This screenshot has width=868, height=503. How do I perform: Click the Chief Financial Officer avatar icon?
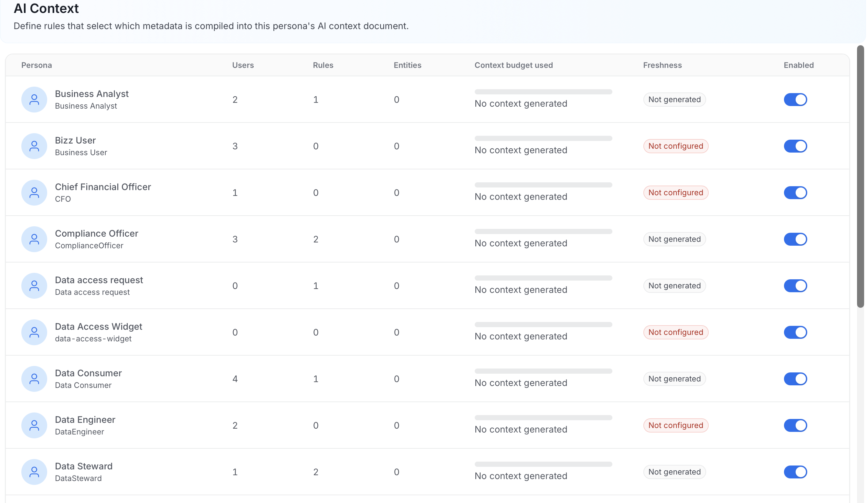(x=34, y=193)
